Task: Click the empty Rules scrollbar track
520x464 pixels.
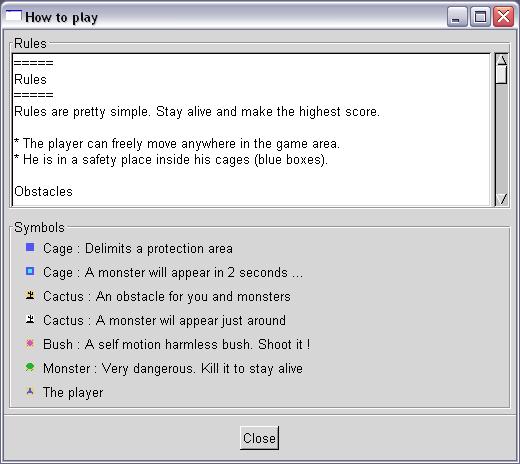Action: point(502,138)
